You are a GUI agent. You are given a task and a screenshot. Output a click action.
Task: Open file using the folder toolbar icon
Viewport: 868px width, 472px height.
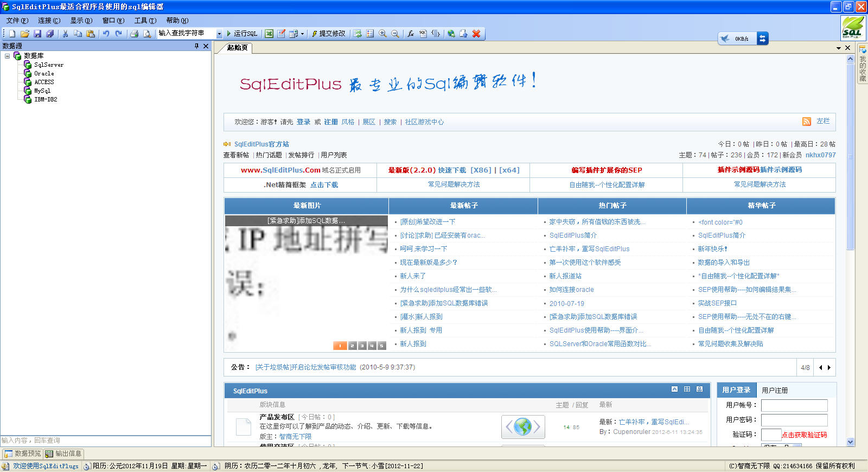point(25,34)
